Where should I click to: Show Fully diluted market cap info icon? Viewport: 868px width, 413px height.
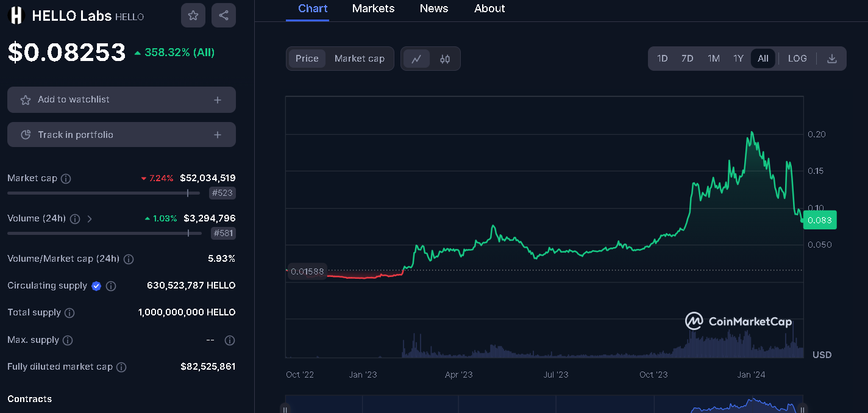point(121,367)
